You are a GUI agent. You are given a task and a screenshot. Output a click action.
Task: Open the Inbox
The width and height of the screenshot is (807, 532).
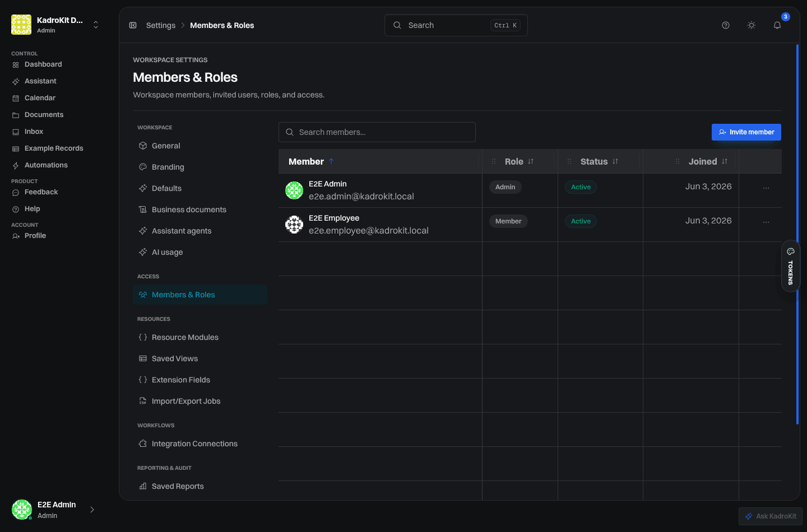(34, 132)
